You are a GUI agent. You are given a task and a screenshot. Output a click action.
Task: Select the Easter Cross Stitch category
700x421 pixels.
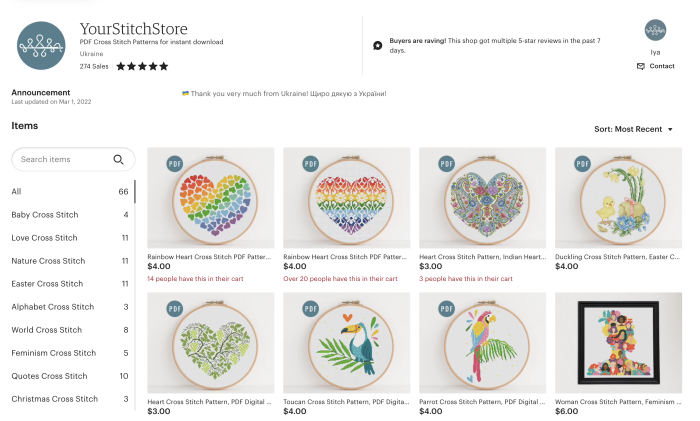click(x=47, y=284)
